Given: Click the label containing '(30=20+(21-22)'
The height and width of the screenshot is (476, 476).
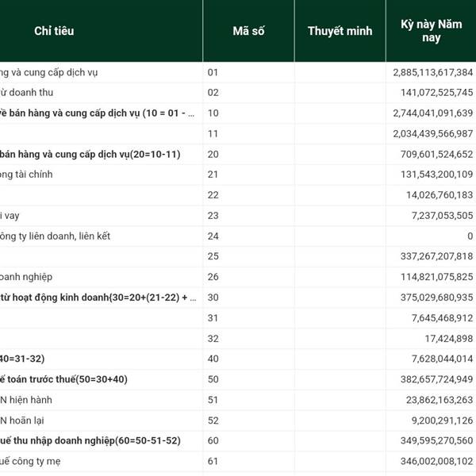Looking at the screenshot, I should [98, 297].
